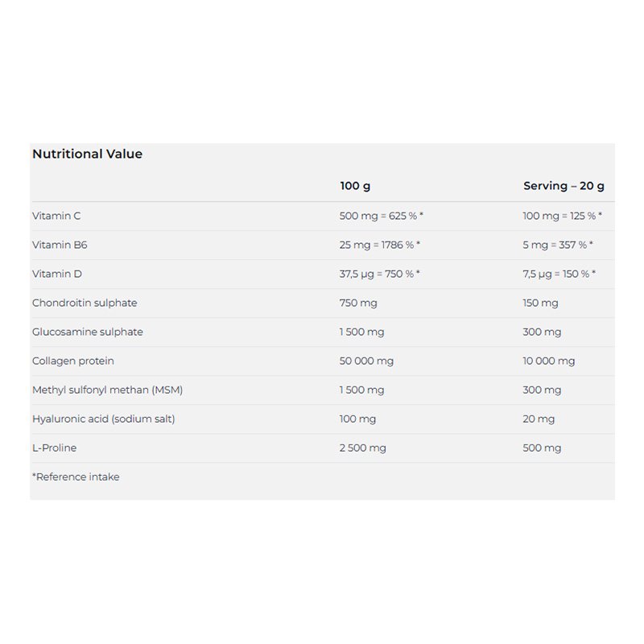Click the Vitamin C row label

pos(56,216)
